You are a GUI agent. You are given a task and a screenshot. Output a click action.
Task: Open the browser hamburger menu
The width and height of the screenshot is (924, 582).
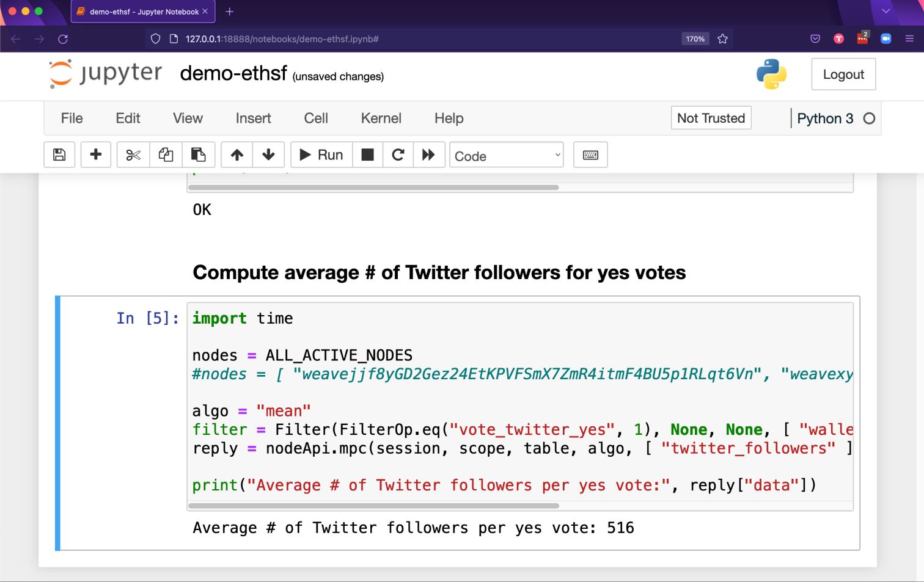tap(909, 38)
